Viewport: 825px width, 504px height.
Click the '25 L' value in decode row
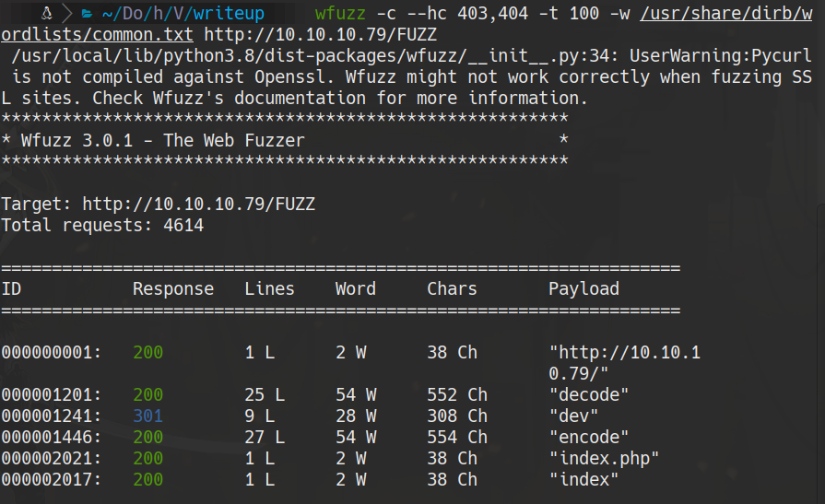[x=265, y=394]
